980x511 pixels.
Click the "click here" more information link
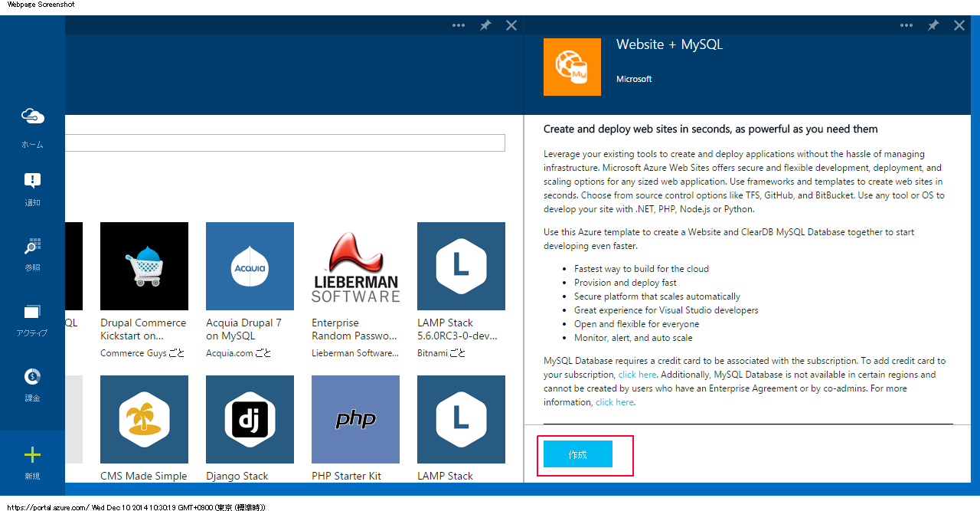[615, 402]
